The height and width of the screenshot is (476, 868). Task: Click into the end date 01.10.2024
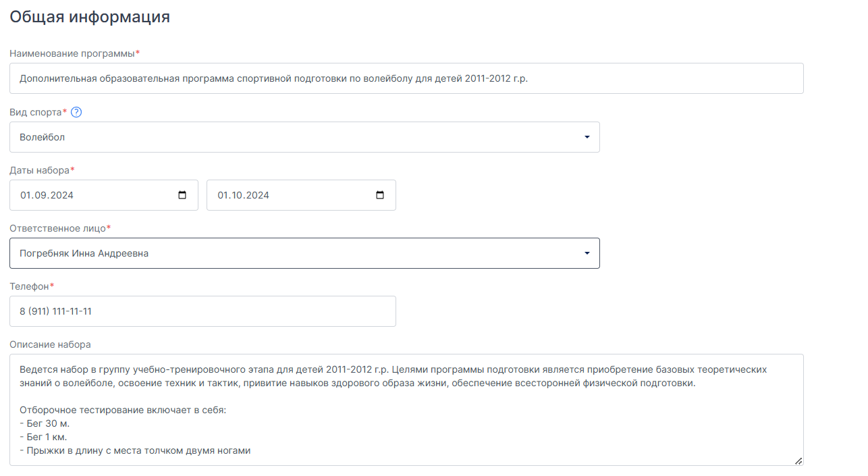pyautogui.click(x=301, y=195)
